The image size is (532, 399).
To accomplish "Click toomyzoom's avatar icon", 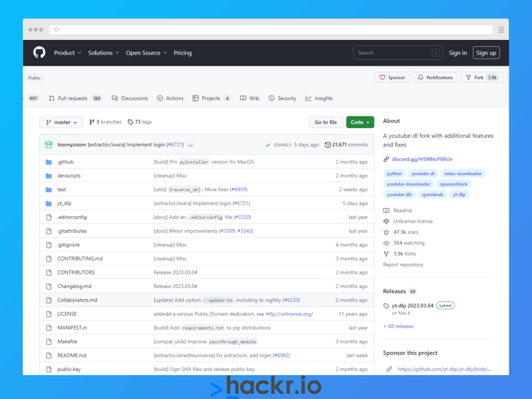I will click(x=49, y=145).
